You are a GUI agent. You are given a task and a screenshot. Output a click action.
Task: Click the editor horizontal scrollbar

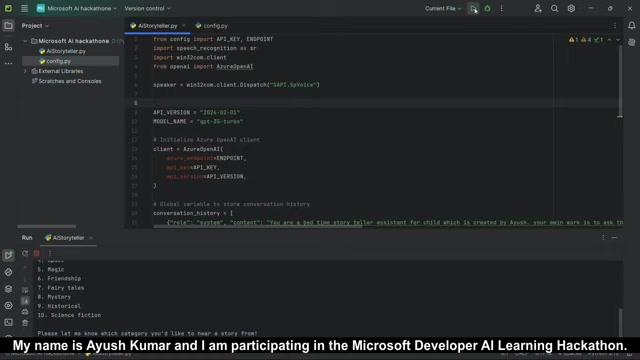click(x=258, y=227)
